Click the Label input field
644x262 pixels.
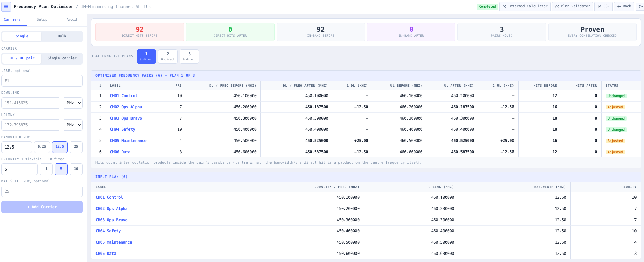pyautogui.click(x=42, y=81)
